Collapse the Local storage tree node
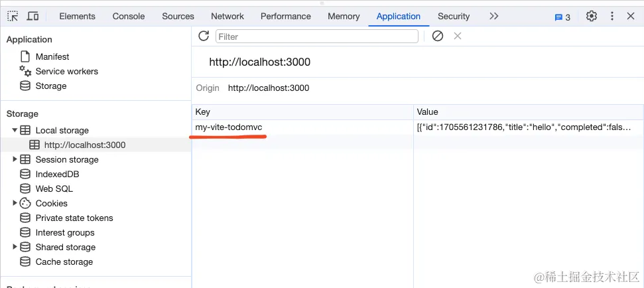 [15, 130]
